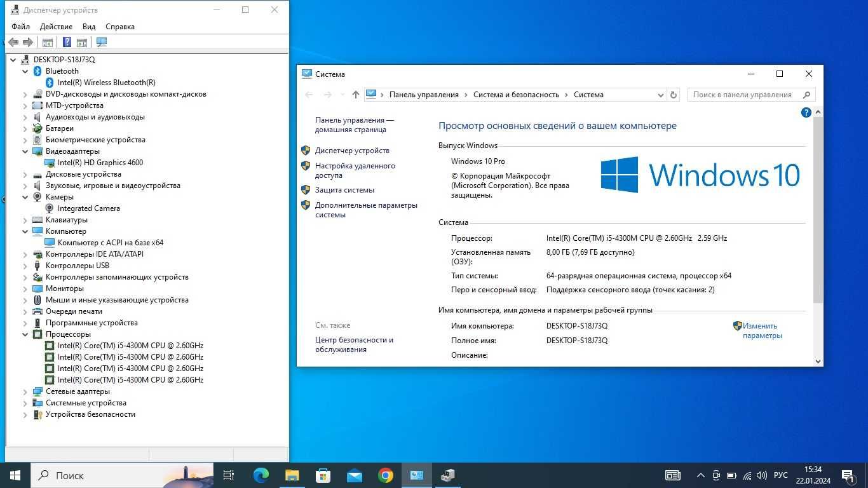
Task: Click the Клавиатуры keyboard icon
Action: tap(37, 220)
